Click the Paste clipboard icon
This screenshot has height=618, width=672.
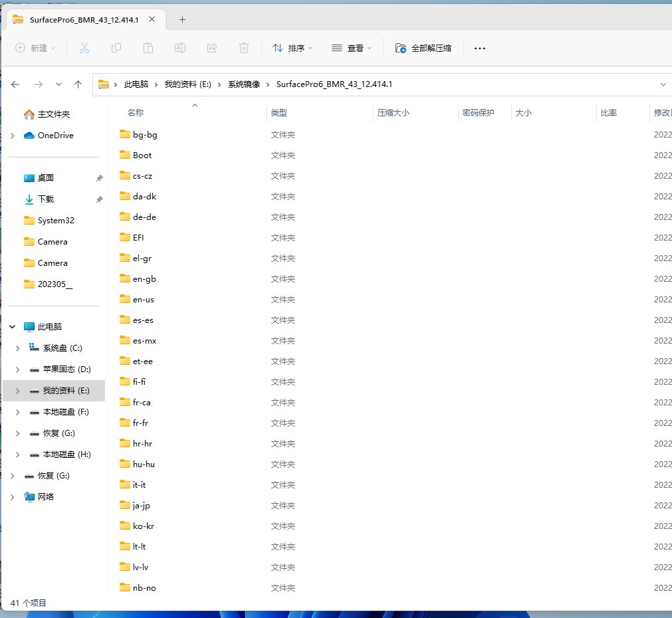click(x=148, y=48)
